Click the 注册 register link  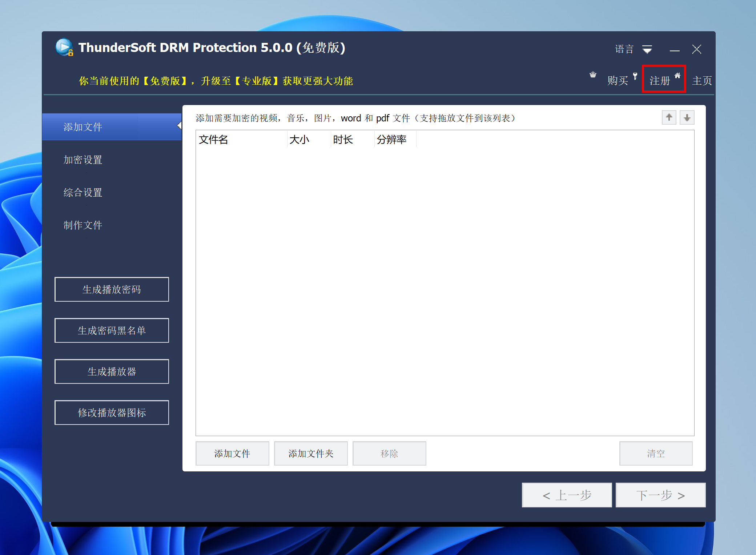[x=660, y=80]
